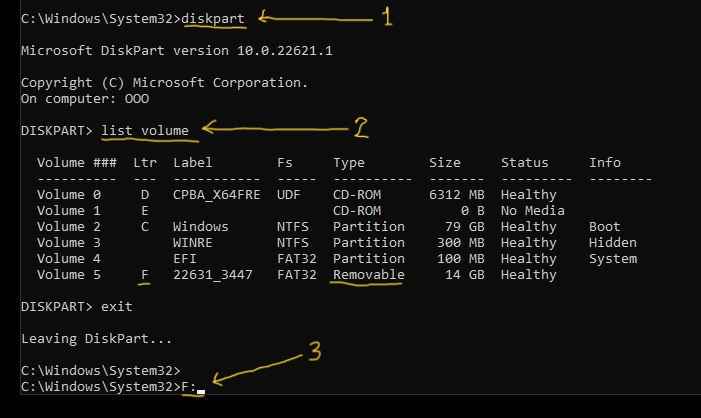701x418 pixels.
Task: Click the handwritten number 3 annotation
Action: pyautogui.click(x=315, y=351)
